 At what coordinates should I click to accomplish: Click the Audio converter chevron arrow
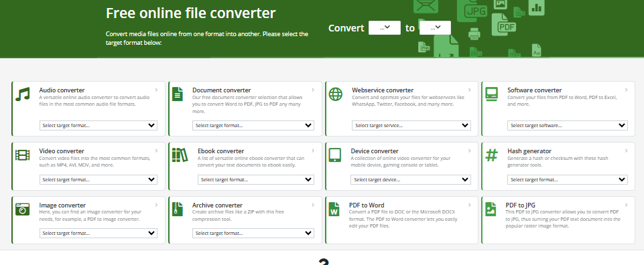coord(157,90)
